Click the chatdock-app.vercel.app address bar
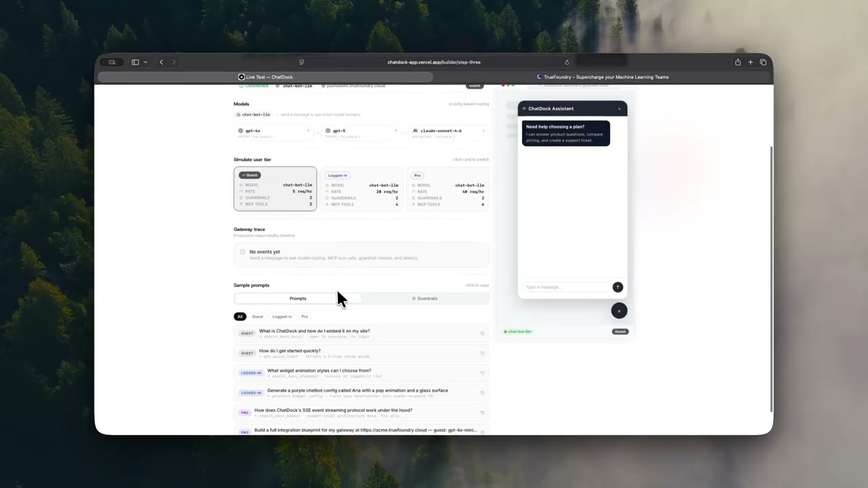The width and height of the screenshot is (868, 488). click(x=434, y=62)
